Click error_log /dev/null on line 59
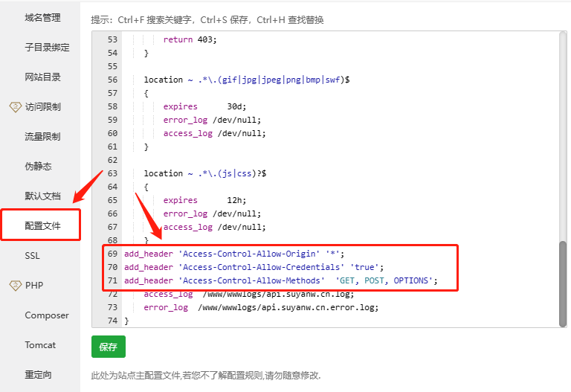The width and height of the screenshot is (571, 392). (x=212, y=120)
